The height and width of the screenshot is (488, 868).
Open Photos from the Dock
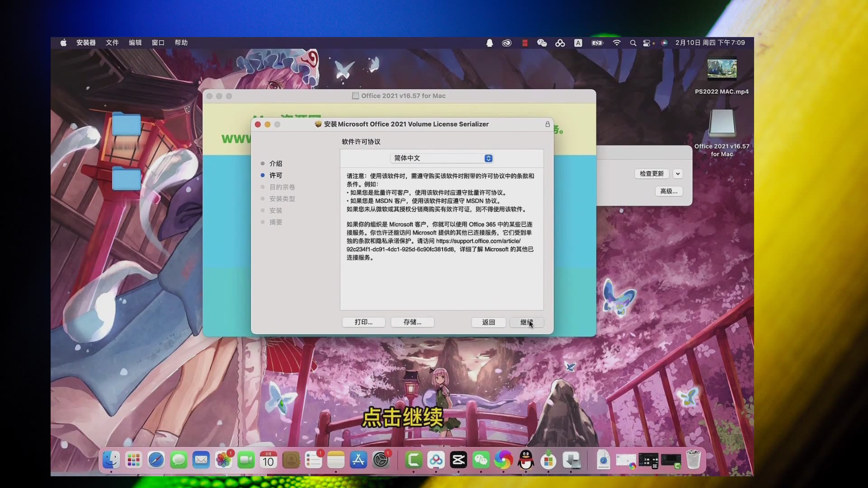(x=223, y=460)
